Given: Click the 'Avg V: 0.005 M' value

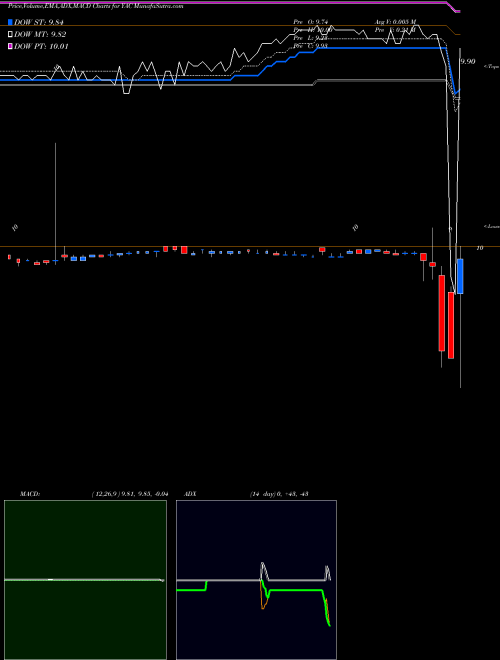Looking at the screenshot, I should (x=395, y=22).
